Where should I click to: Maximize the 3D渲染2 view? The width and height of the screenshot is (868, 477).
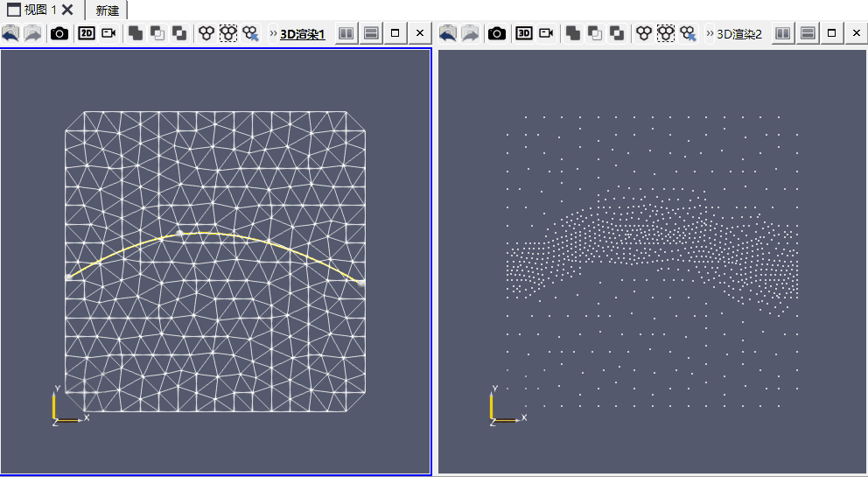tap(831, 33)
